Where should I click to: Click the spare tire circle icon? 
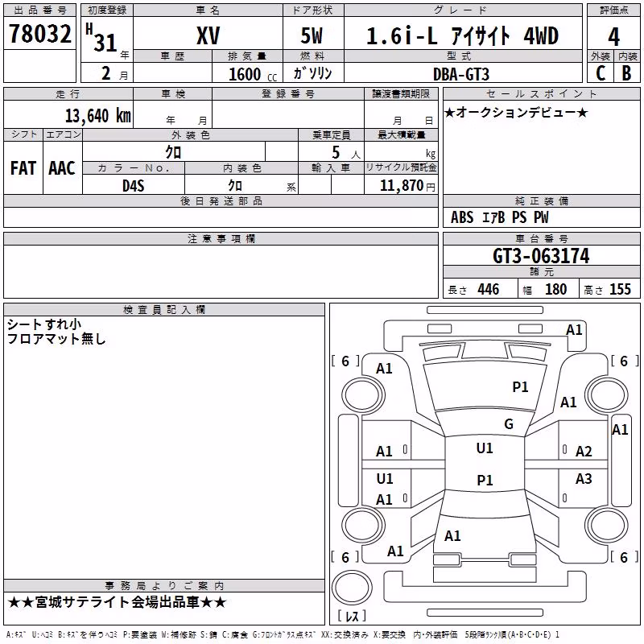tap(352, 588)
